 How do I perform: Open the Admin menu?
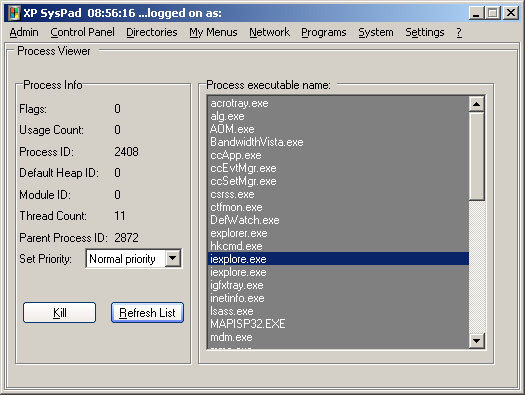tap(24, 32)
